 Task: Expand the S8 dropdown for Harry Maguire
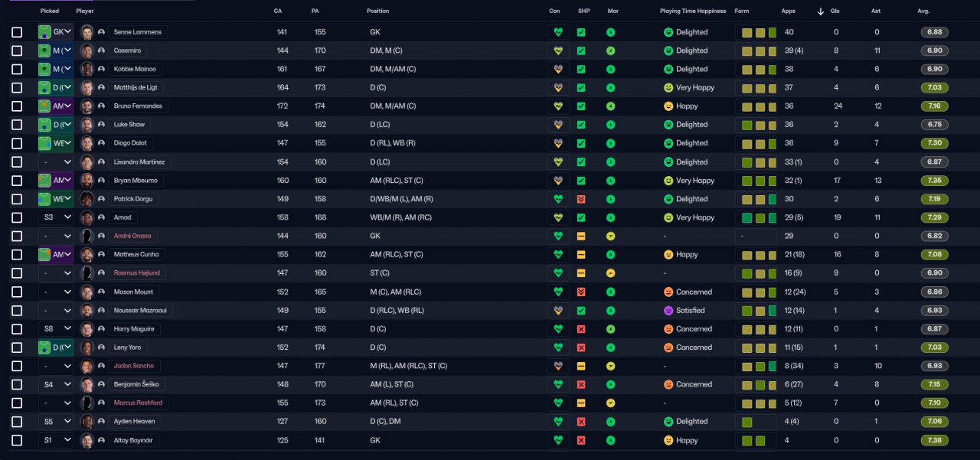pyautogui.click(x=56, y=329)
